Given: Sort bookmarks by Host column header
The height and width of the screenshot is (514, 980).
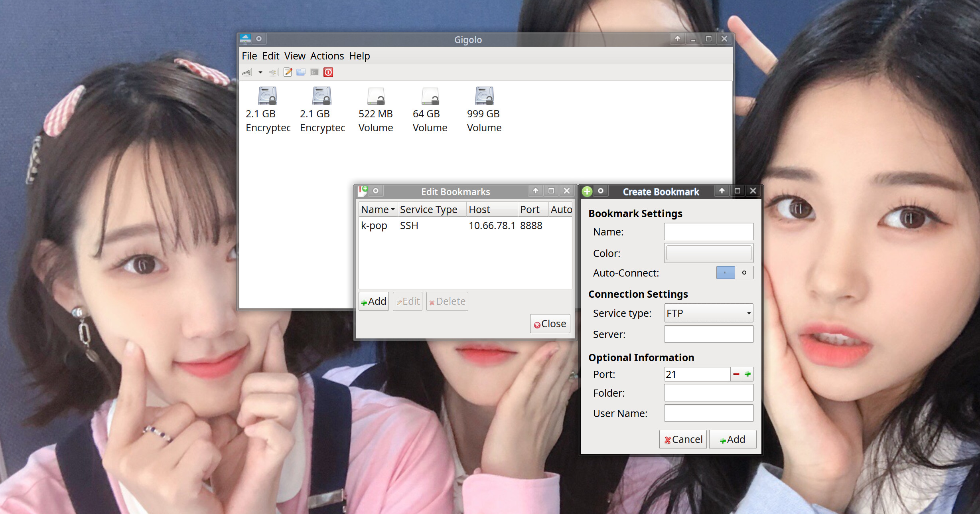Looking at the screenshot, I should [492, 210].
